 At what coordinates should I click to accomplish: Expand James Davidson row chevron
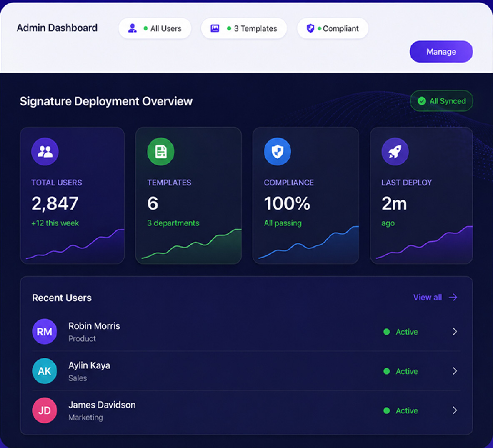coord(455,410)
